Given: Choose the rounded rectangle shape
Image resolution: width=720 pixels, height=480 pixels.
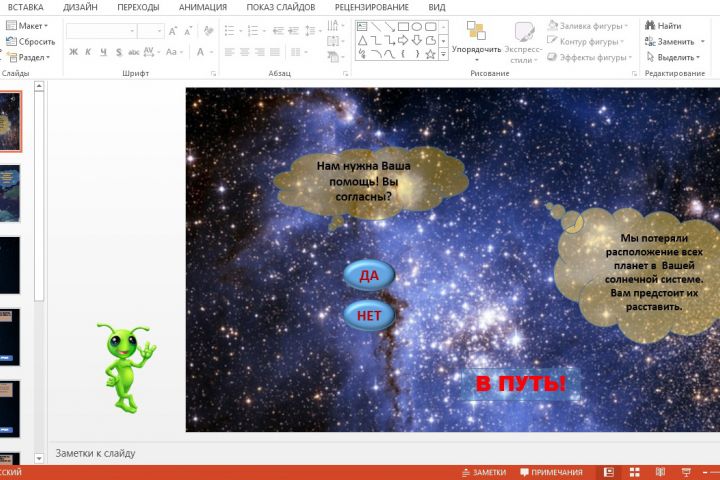Looking at the screenshot, I should 430,27.
